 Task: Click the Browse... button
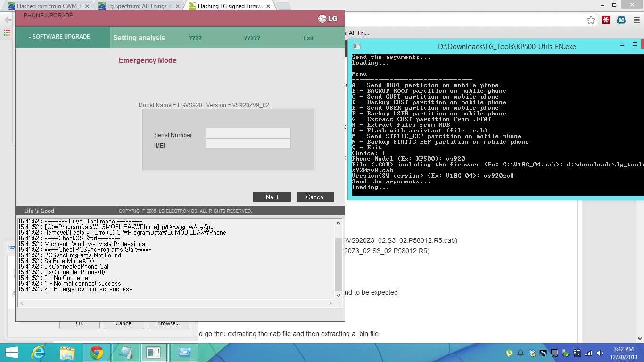[168, 323]
